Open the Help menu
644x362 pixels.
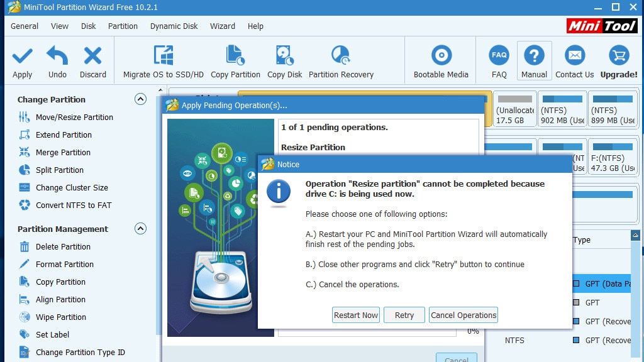pyautogui.click(x=255, y=26)
